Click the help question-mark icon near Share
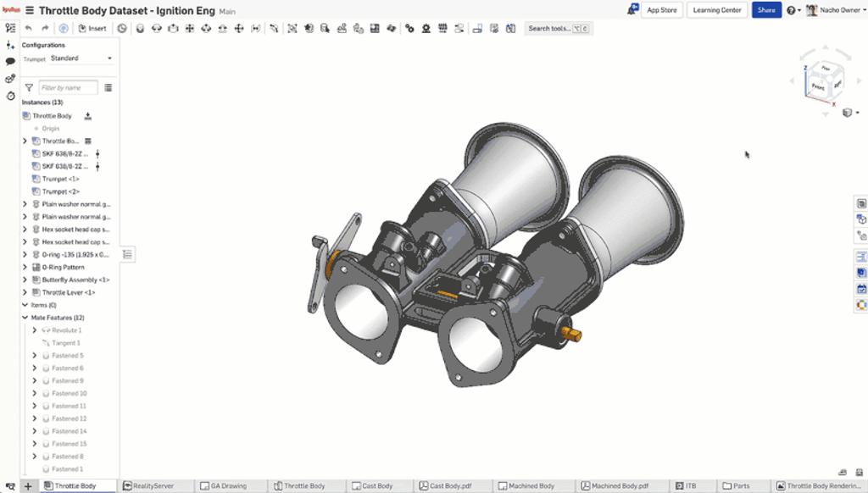Image resolution: width=868 pixels, height=493 pixels. 792,10
